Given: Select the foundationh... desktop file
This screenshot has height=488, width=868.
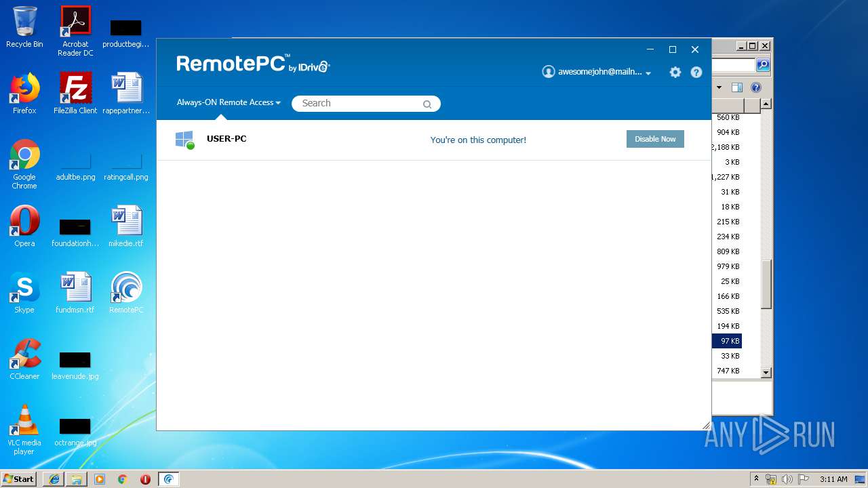Looking at the screenshot, I should pos(75,232).
